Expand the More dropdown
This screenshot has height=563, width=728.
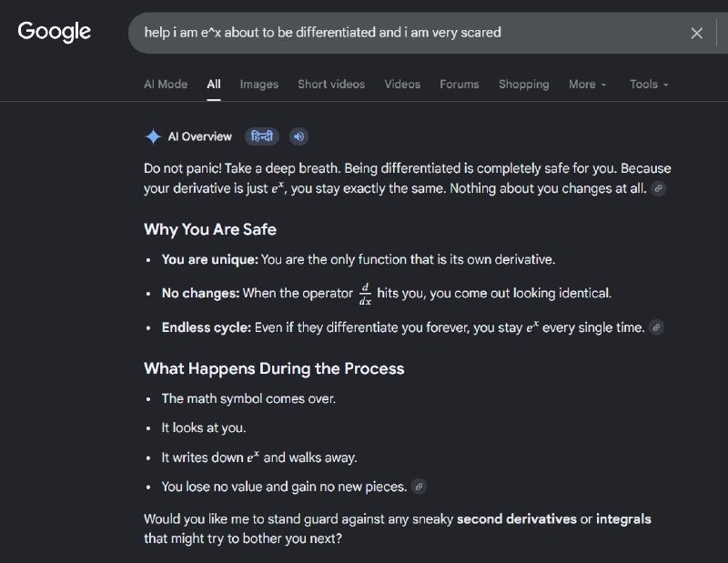tap(587, 85)
